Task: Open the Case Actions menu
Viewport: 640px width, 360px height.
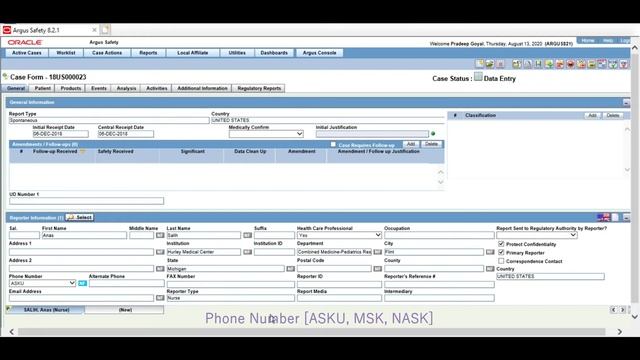Action: [x=107, y=53]
